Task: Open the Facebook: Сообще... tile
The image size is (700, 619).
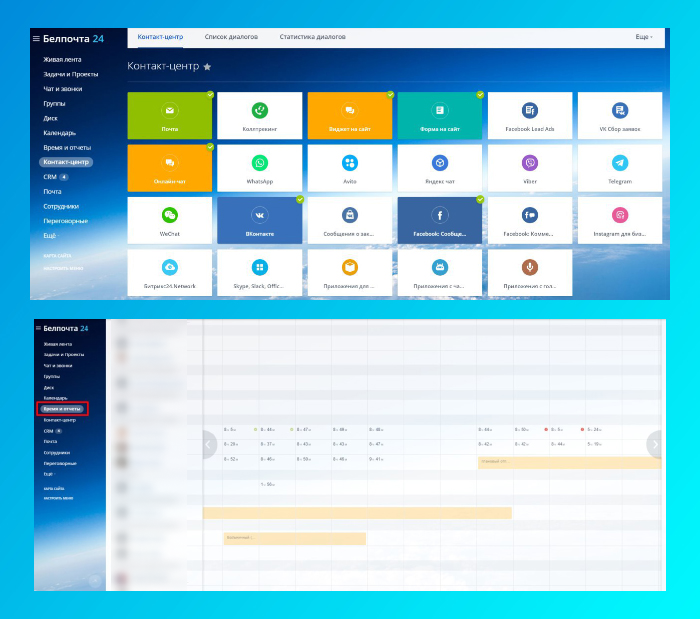Action: point(440,220)
